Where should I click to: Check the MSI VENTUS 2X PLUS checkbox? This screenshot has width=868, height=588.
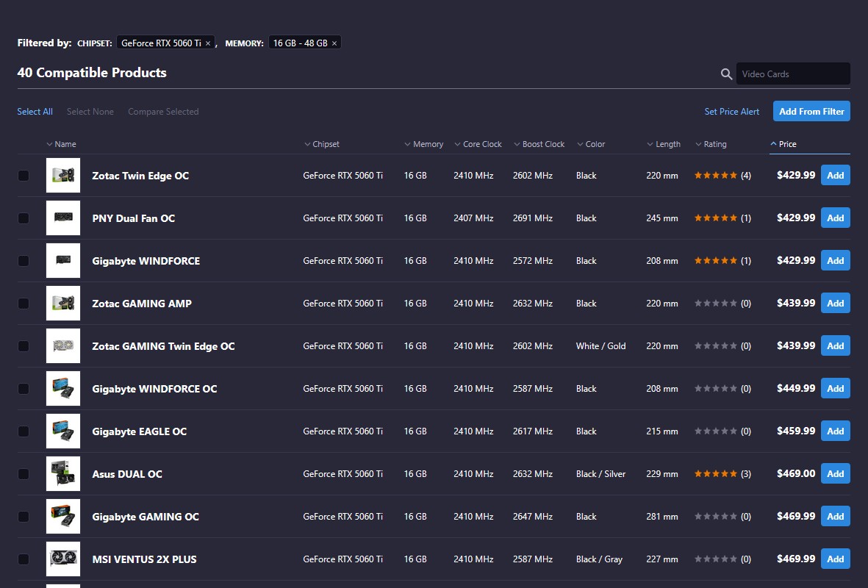(24, 559)
